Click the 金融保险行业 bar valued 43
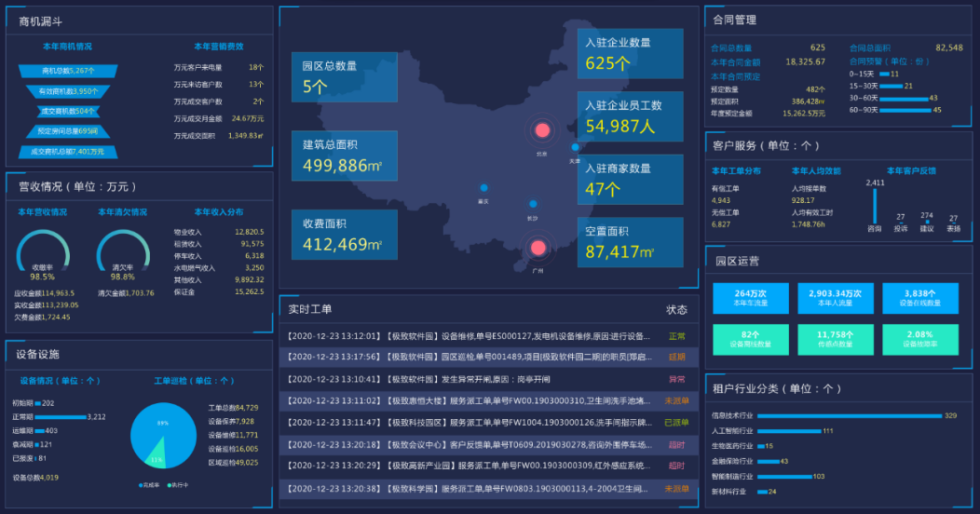 (768, 461)
